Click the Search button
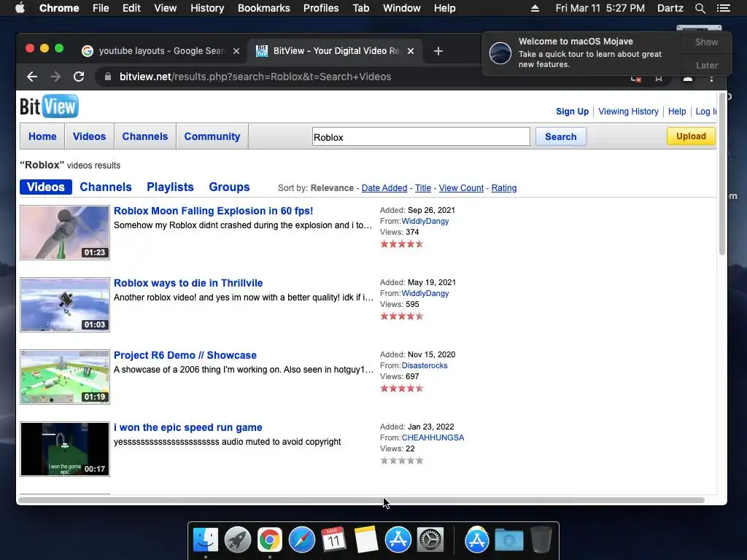747x560 pixels. pos(561,136)
